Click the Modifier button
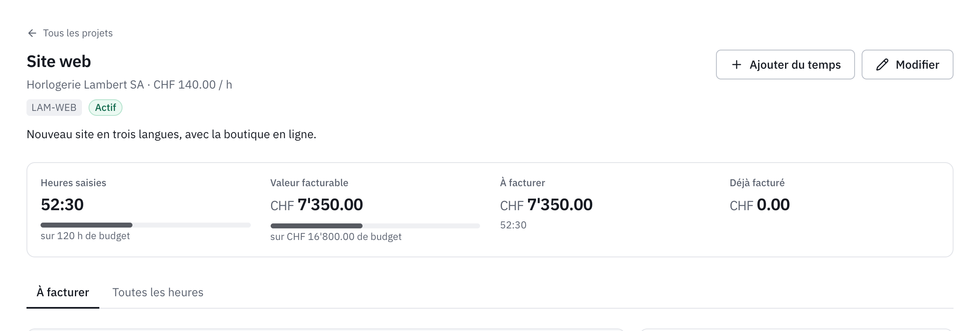Image resolution: width=980 pixels, height=331 pixels. tap(907, 65)
